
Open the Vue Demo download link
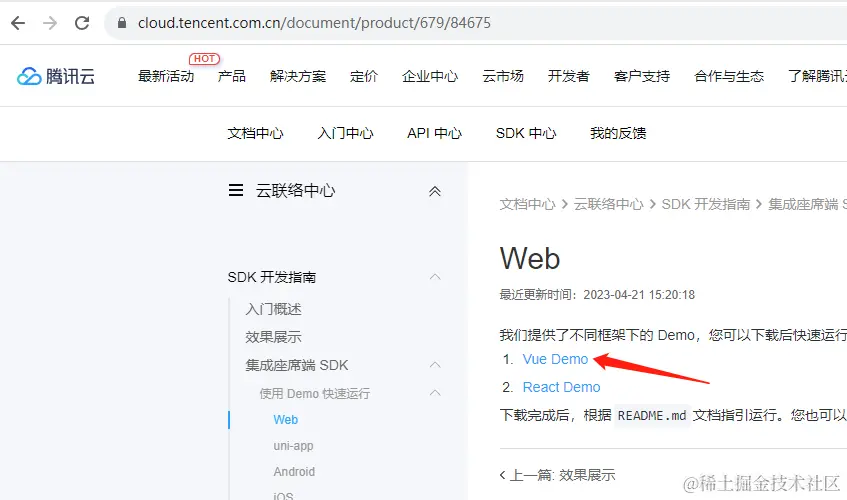tap(555, 359)
